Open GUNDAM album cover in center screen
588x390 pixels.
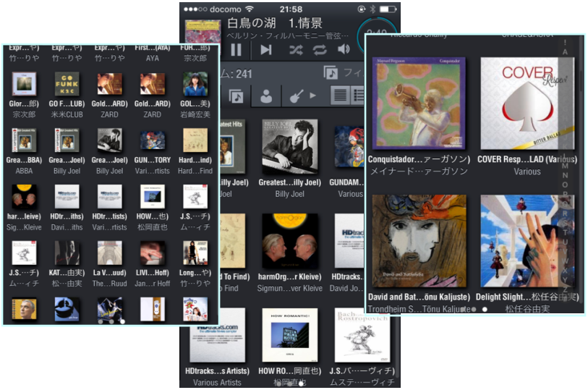pyautogui.click(x=349, y=146)
